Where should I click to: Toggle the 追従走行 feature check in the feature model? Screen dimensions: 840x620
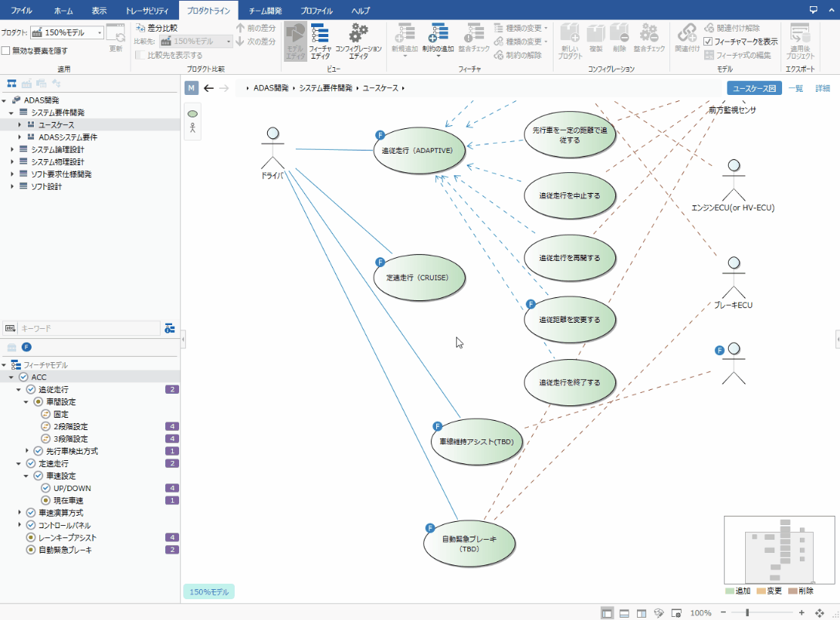click(31, 389)
